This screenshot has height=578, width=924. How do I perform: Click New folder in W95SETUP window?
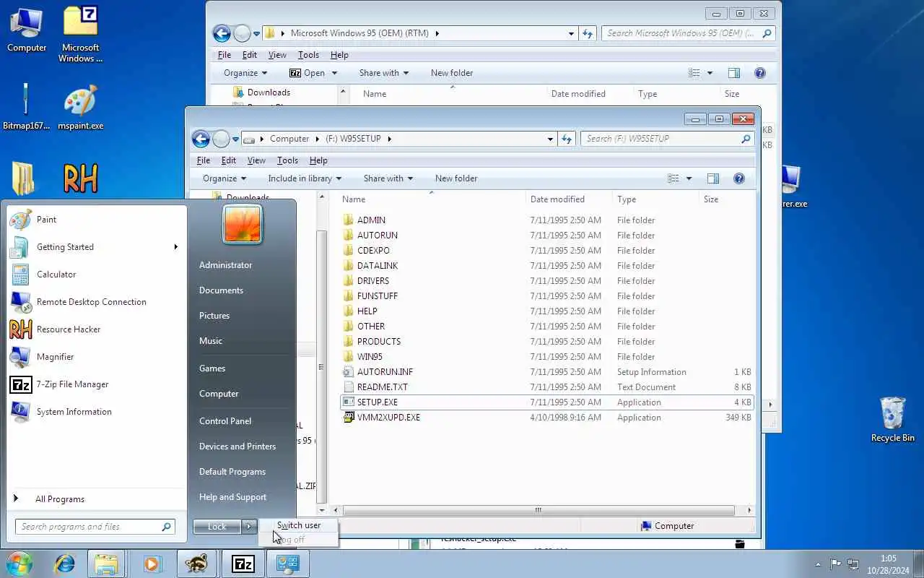click(456, 178)
